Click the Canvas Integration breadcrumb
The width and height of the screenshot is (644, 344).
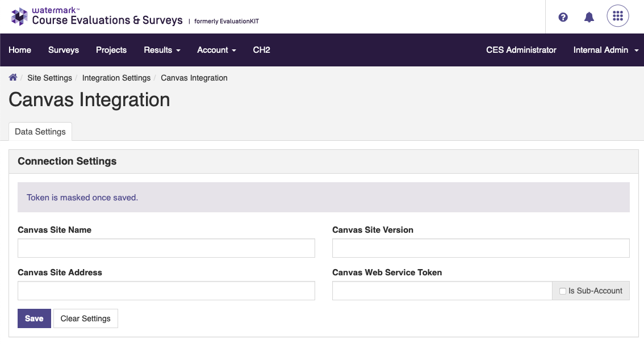194,78
